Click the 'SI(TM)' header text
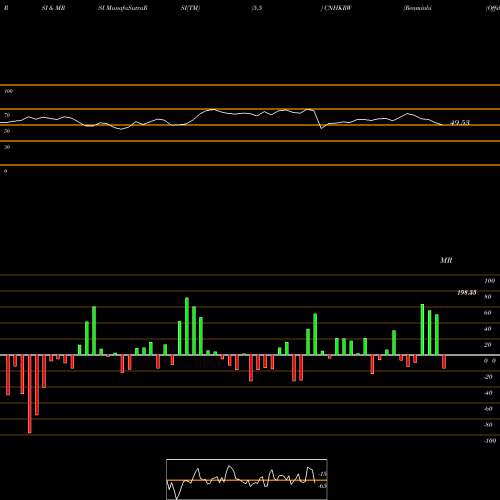The image size is (500, 500). tap(190, 8)
